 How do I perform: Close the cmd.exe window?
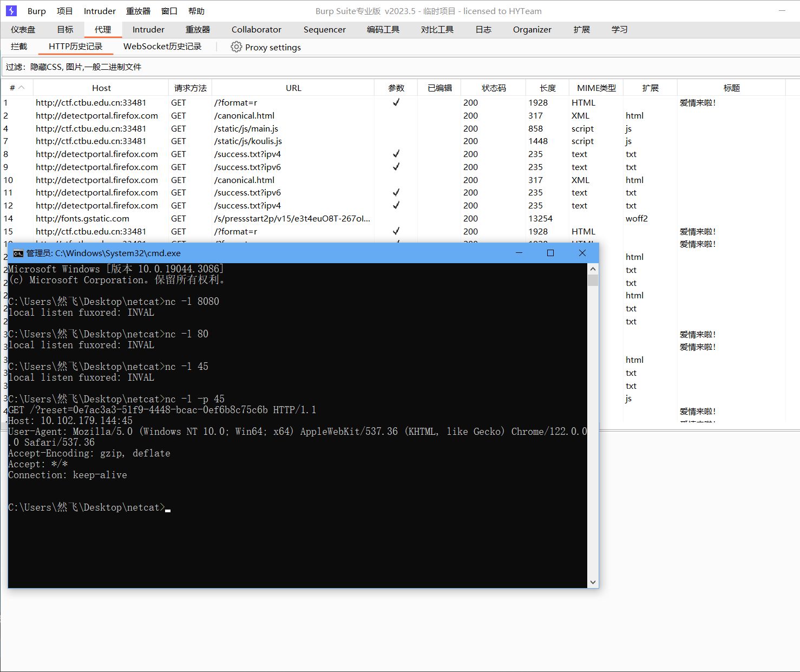click(x=582, y=253)
